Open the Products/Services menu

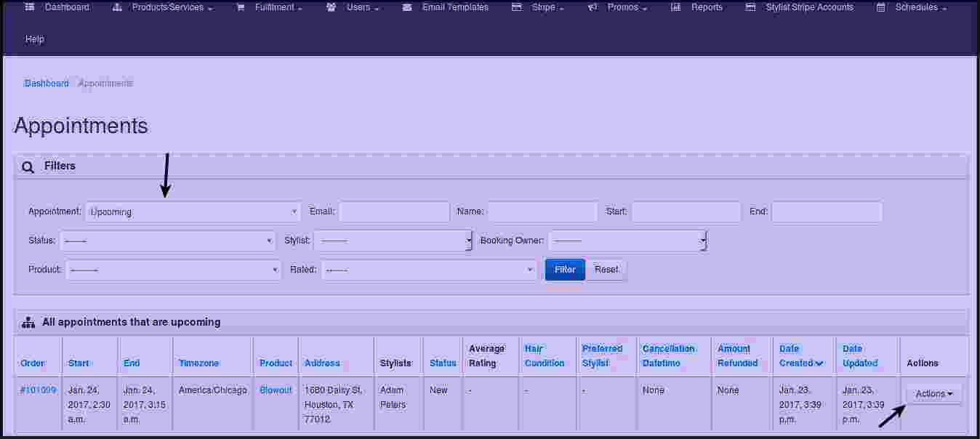click(172, 7)
